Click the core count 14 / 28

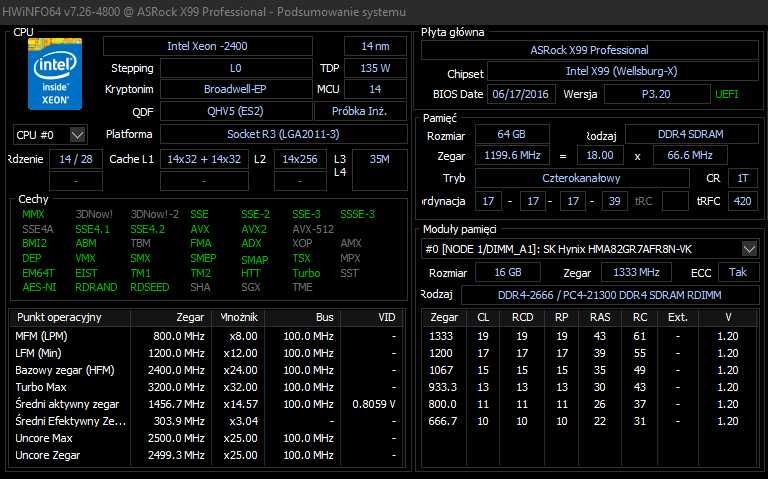point(76,159)
